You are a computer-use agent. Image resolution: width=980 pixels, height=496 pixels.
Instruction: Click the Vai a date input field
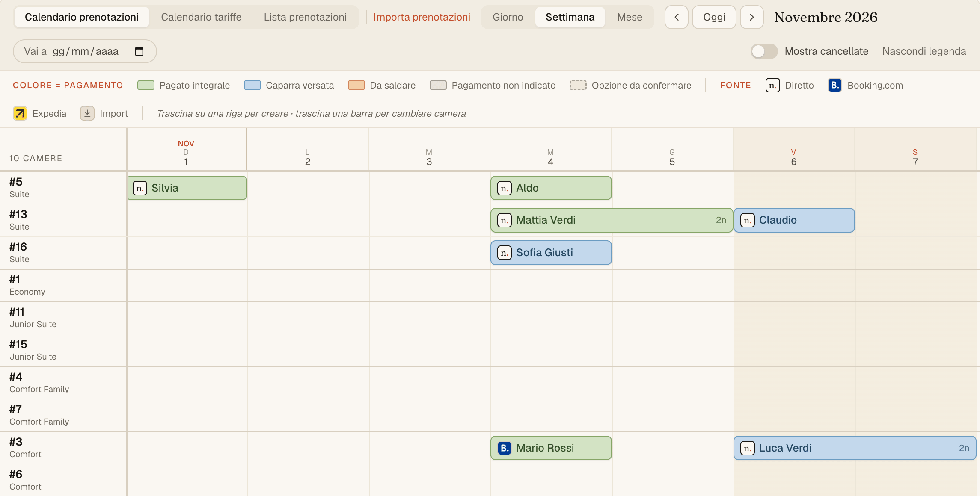click(x=85, y=51)
